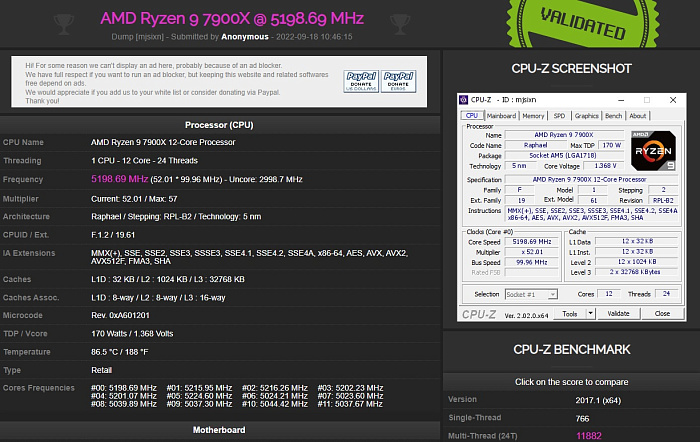Click the Bus Speed field 99.96 MHz
Image resolution: width=700 pixels, height=442 pixels.
pyautogui.click(x=532, y=262)
